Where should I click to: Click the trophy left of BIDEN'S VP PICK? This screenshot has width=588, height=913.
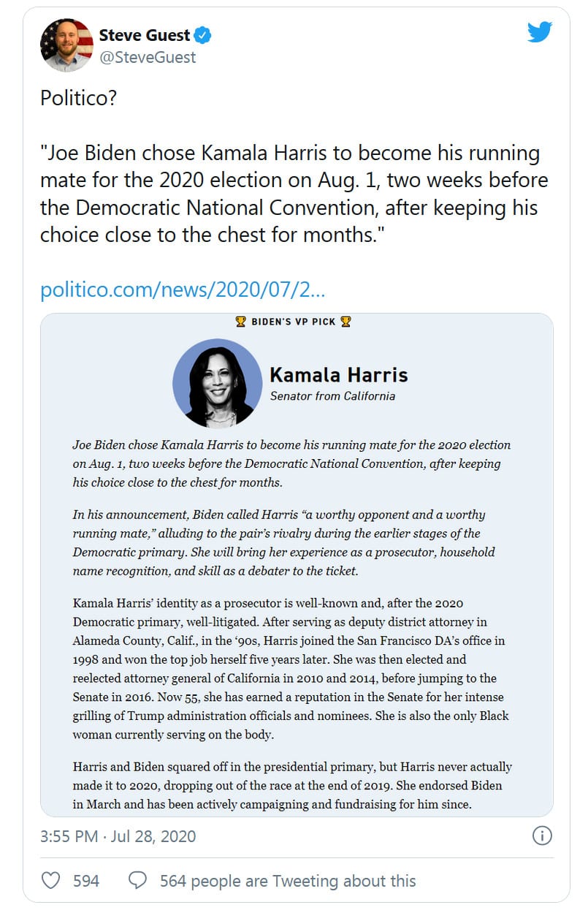click(x=240, y=322)
